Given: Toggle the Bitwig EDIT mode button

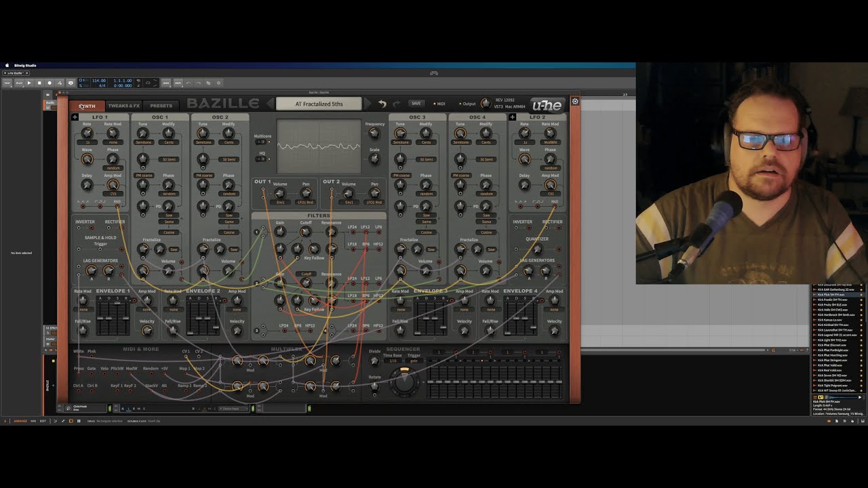Looking at the screenshot, I should click(178, 83).
